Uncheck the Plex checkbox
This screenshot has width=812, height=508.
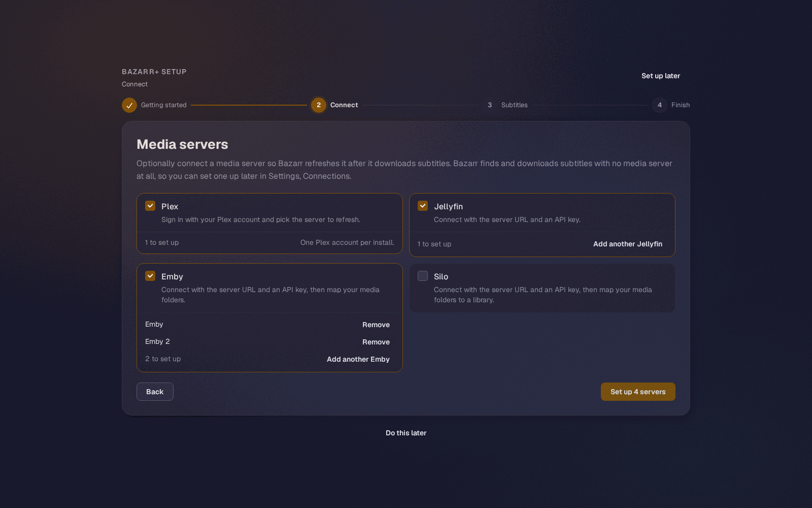click(x=150, y=206)
